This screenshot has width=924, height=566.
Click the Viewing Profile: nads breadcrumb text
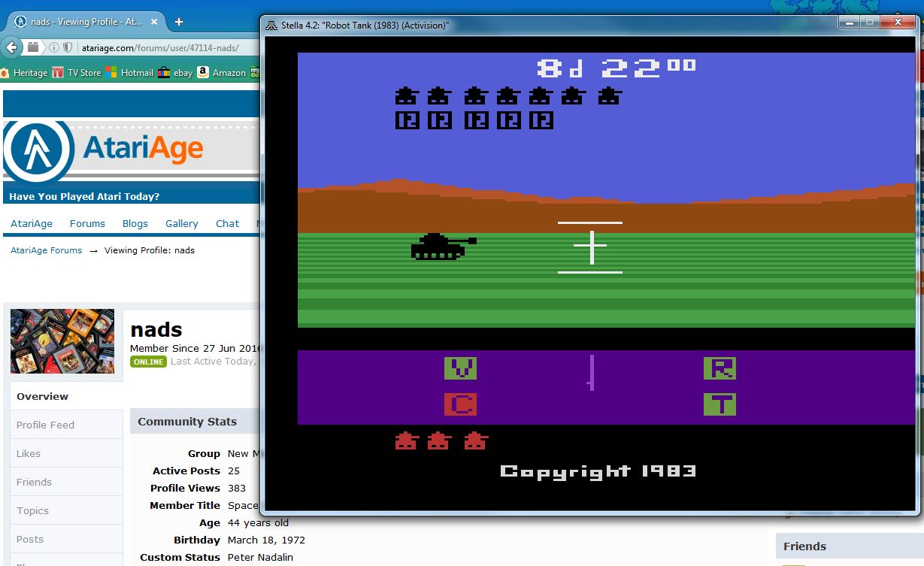(x=150, y=250)
